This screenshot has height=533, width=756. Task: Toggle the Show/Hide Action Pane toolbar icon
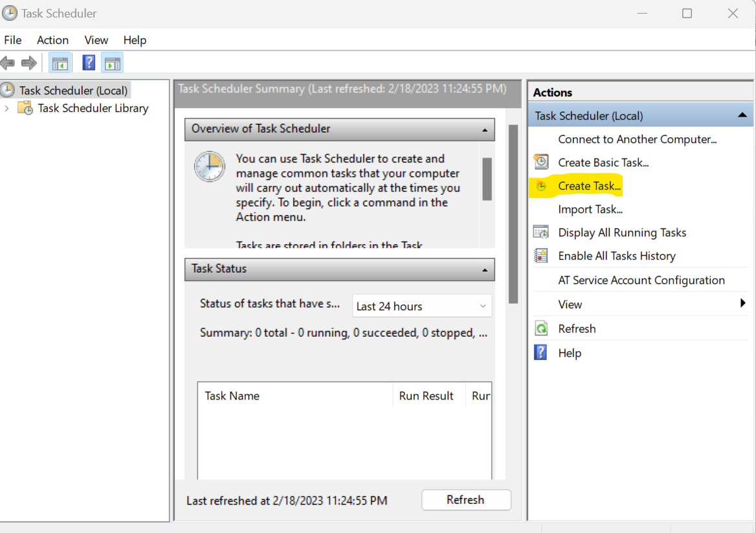pos(113,63)
